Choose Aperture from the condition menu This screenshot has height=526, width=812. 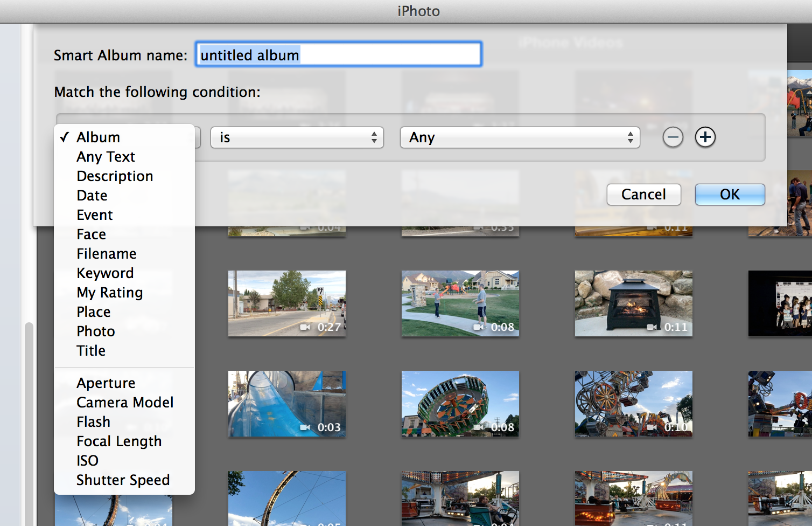124,383
